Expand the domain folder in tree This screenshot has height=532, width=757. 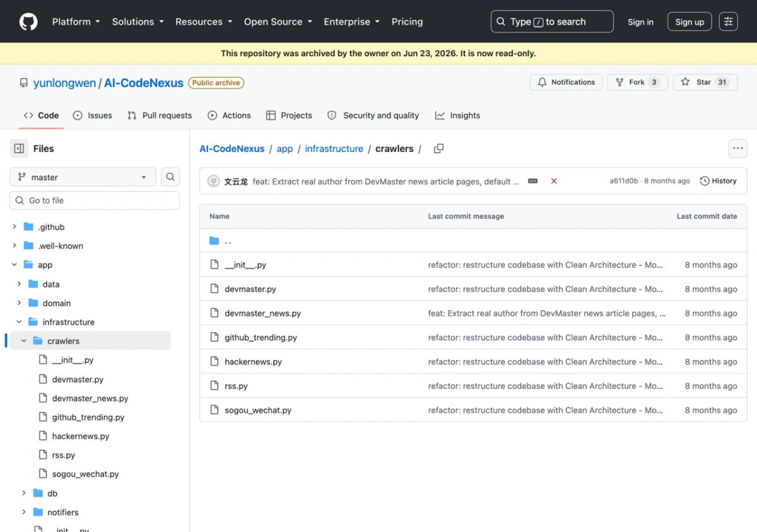tap(19, 303)
